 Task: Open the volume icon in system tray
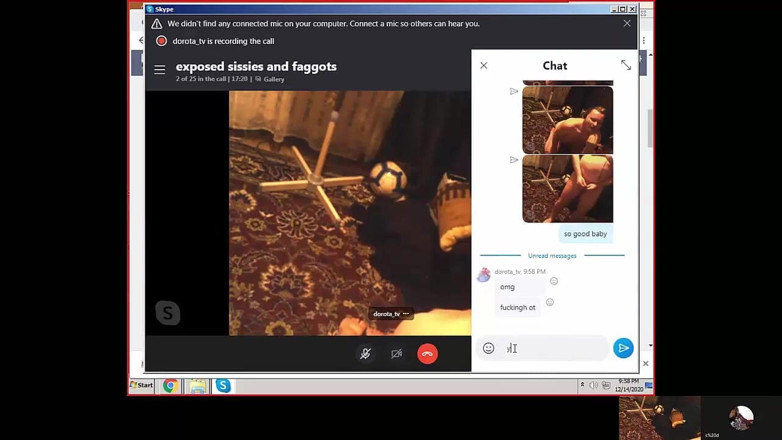(593, 385)
